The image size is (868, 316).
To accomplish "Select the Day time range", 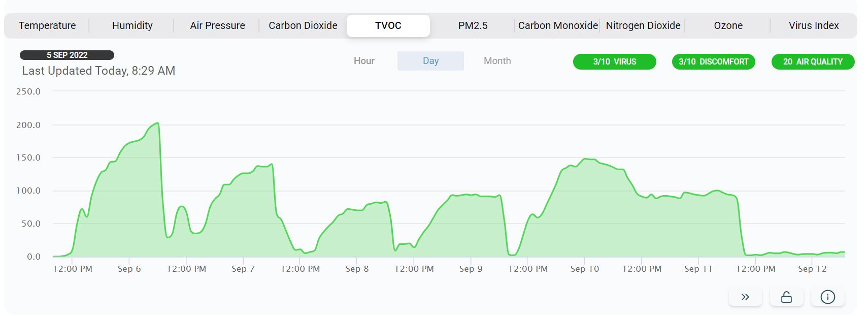I will pyautogui.click(x=430, y=61).
